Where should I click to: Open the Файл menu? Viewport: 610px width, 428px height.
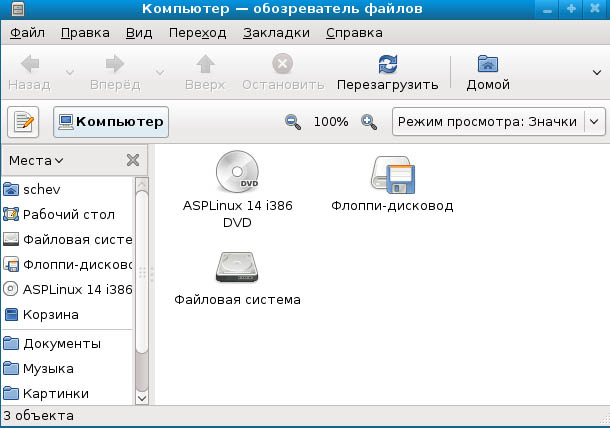coord(27,33)
